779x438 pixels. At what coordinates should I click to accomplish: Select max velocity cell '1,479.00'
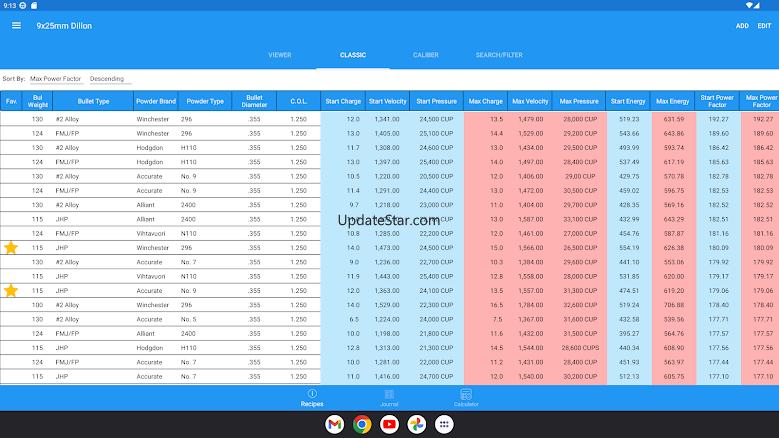pyautogui.click(x=531, y=119)
